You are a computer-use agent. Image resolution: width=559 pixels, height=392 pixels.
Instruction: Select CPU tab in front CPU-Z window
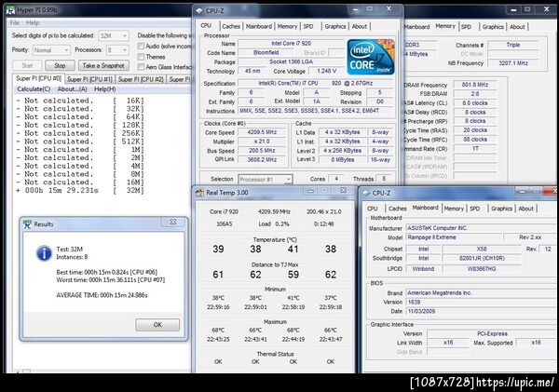click(x=206, y=26)
